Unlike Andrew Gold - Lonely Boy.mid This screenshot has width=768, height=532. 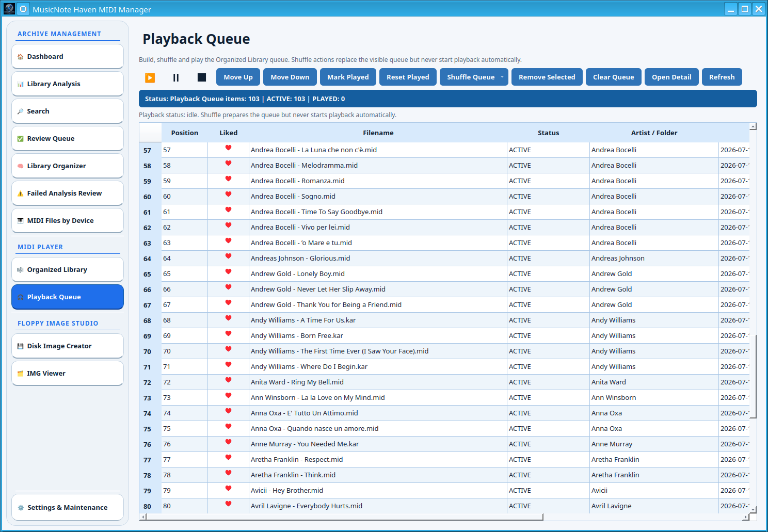point(228,272)
